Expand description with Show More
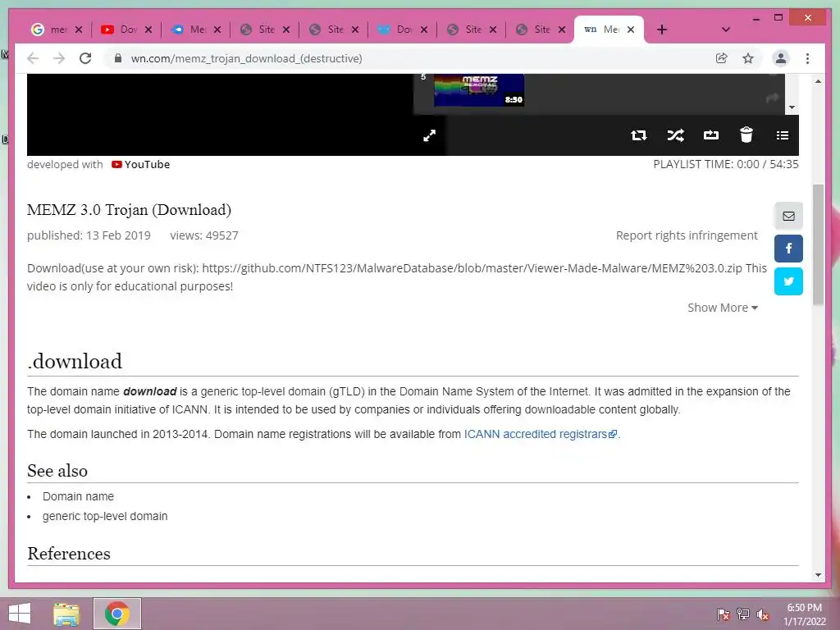This screenshot has height=630, width=840. click(722, 308)
